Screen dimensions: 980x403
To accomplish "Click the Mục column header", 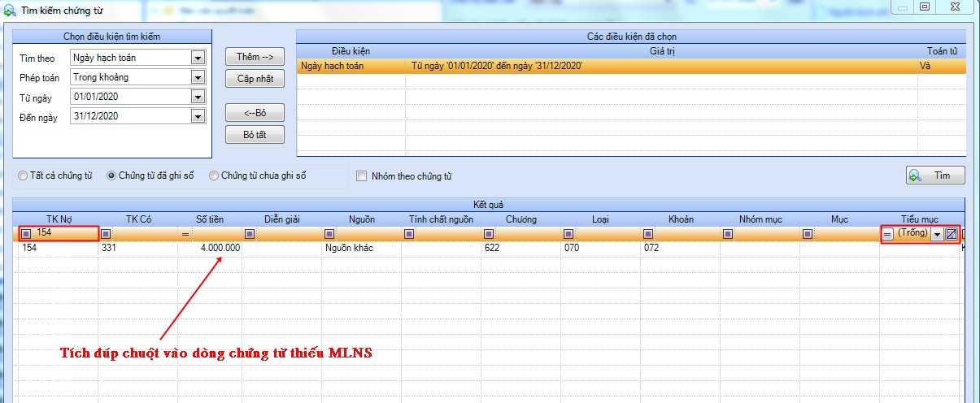I will pos(839,219).
